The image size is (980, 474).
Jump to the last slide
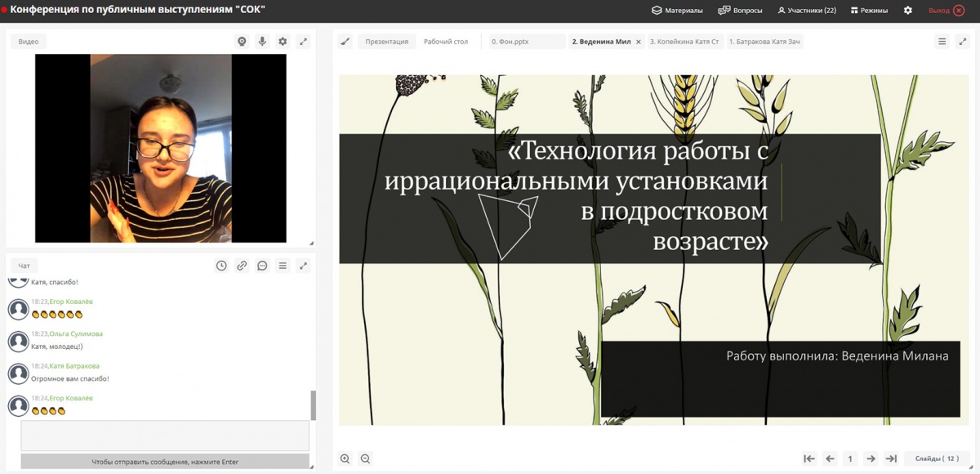[x=891, y=459]
